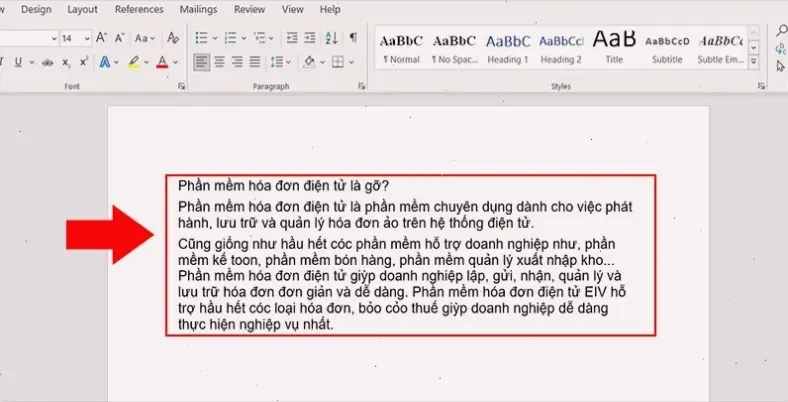
Task: Open the font name dropdown arrow
Action: 54,38
